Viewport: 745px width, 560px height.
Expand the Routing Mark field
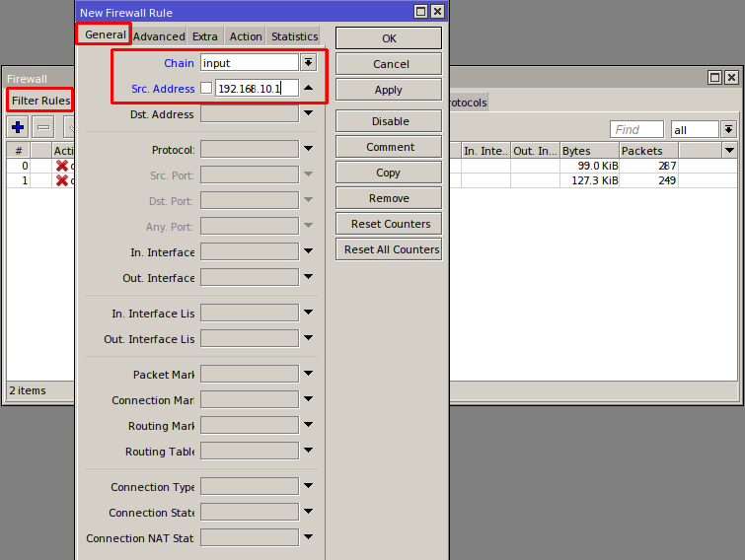point(308,425)
